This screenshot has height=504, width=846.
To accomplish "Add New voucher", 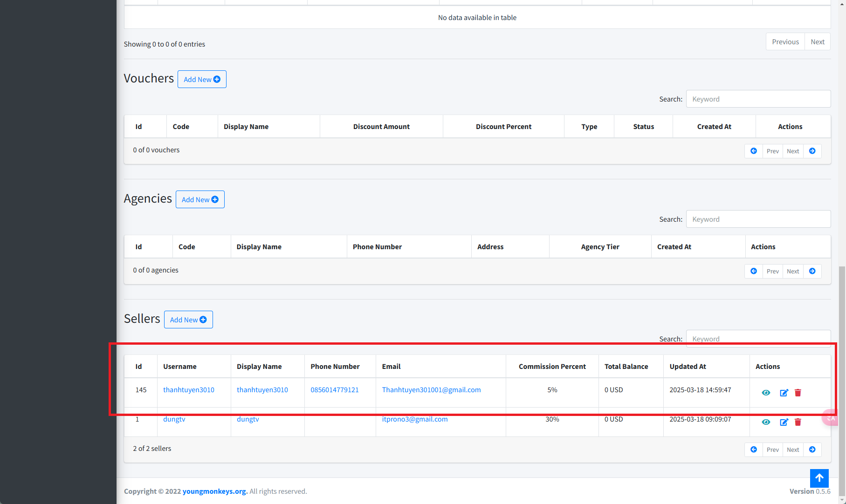I will point(202,79).
